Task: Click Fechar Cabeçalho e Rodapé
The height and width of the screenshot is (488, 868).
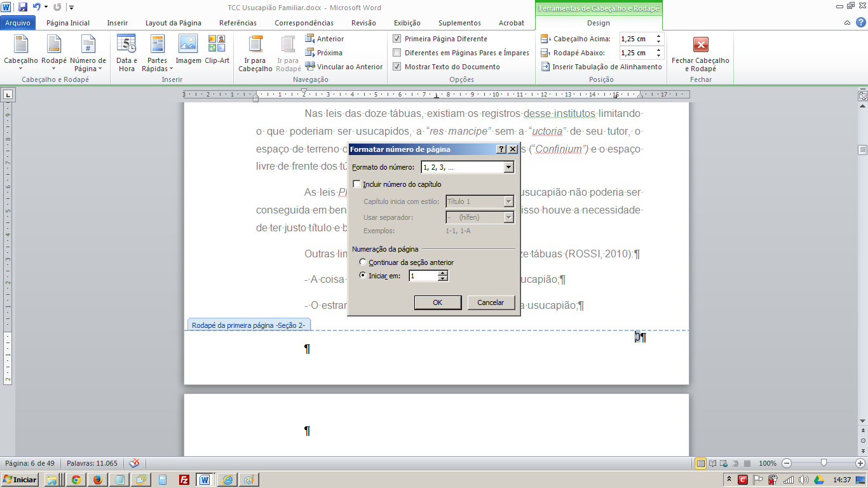Action: pyautogui.click(x=700, y=53)
